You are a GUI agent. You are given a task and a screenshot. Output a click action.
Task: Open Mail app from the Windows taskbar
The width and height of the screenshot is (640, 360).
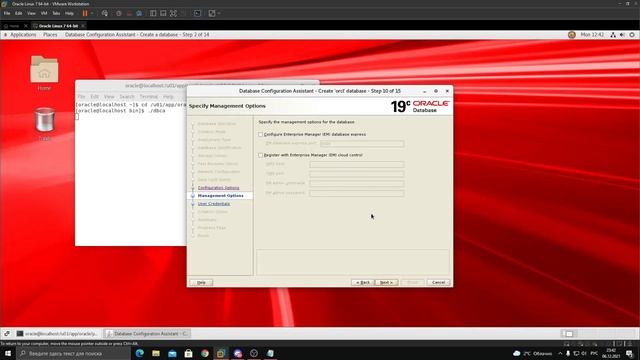click(x=172, y=353)
